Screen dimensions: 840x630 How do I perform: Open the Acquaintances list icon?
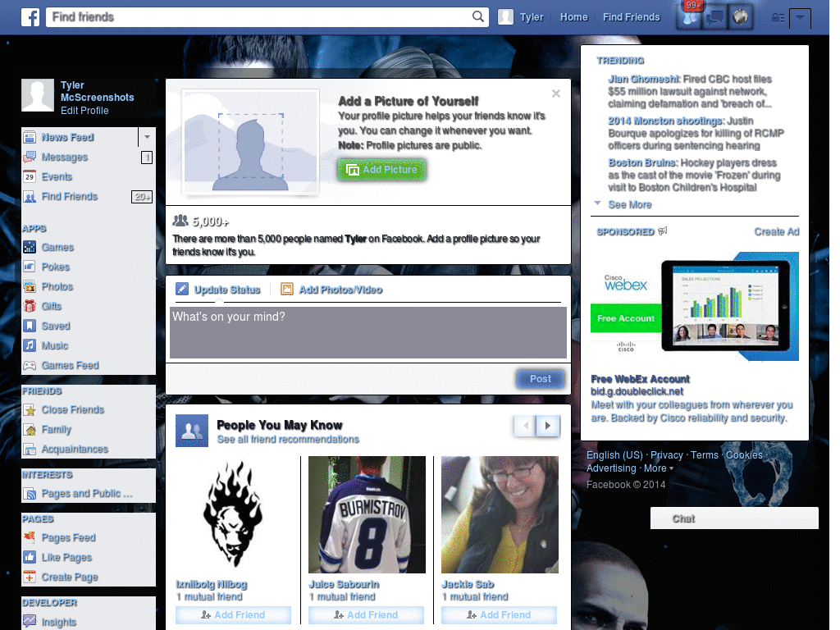30,449
